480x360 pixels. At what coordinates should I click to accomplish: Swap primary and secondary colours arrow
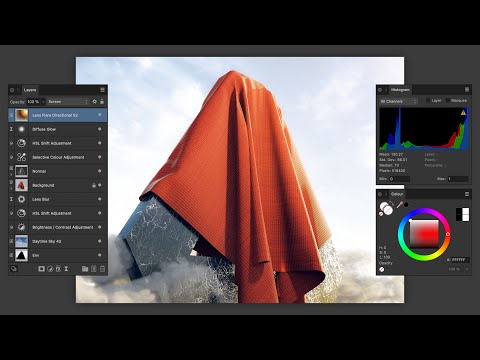coord(391,203)
